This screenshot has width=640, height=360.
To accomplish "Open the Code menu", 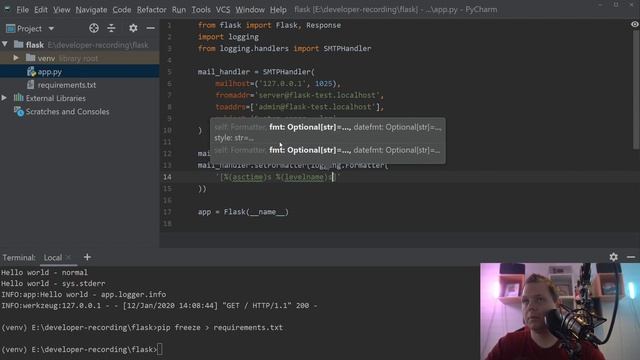I will pyautogui.click(x=122, y=9).
